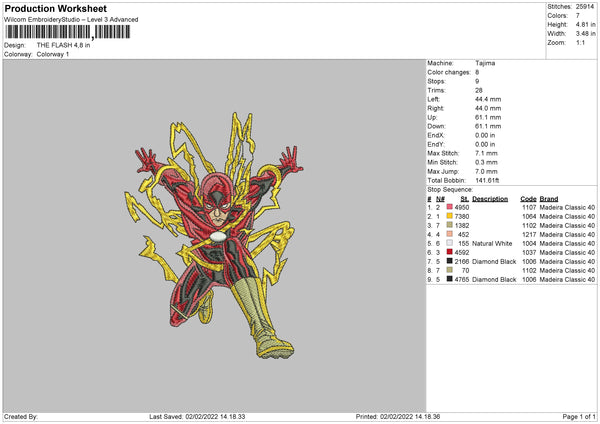Click the 'Stop Sequence:' heading
This screenshot has height=424, width=600.
[x=450, y=189]
